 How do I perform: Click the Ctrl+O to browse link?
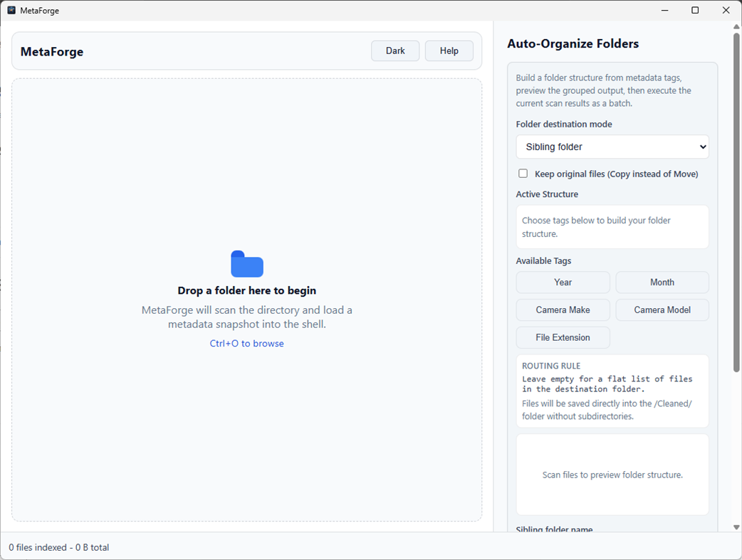click(246, 343)
